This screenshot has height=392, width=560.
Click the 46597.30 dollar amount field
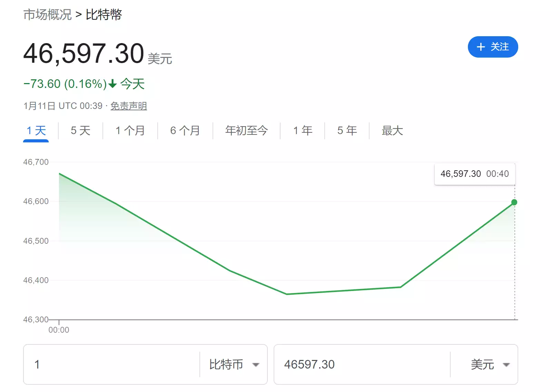(x=362, y=364)
